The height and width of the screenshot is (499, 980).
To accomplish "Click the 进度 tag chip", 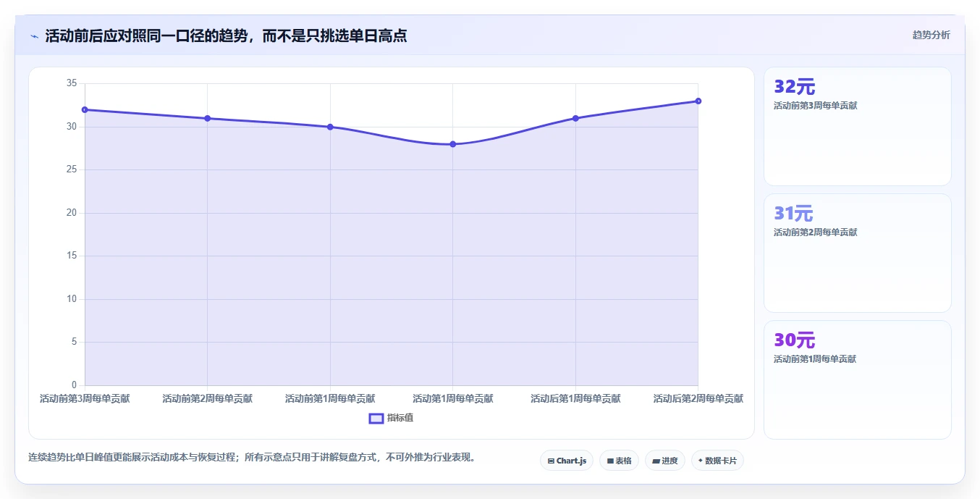I will [665, 461].
